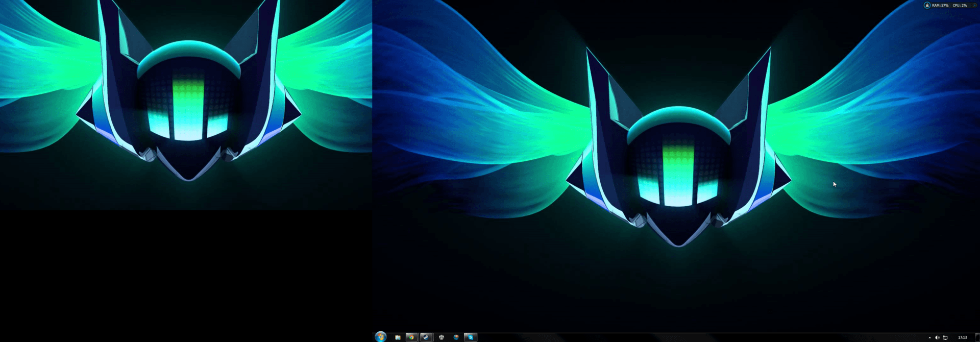Screen dimensions: 980x342
Task: Expand the widget using the plus button
Action: coord(974,5)
